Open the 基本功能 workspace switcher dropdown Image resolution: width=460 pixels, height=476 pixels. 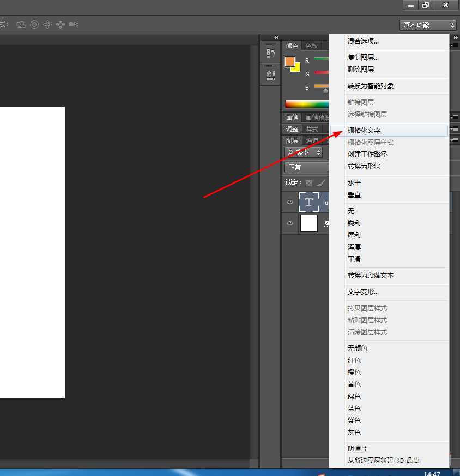point(427,25)
